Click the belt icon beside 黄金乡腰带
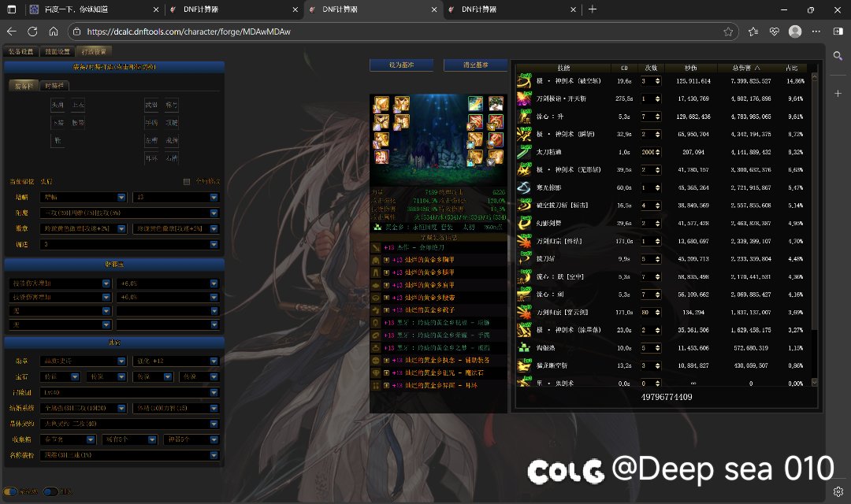Screen dimensions: 851x504 pyautogui.click(x=376, y=298)
